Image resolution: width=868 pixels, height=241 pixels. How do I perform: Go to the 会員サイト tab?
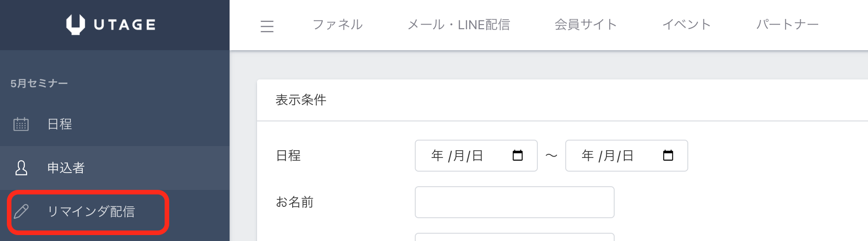click(x=586, y=25)
